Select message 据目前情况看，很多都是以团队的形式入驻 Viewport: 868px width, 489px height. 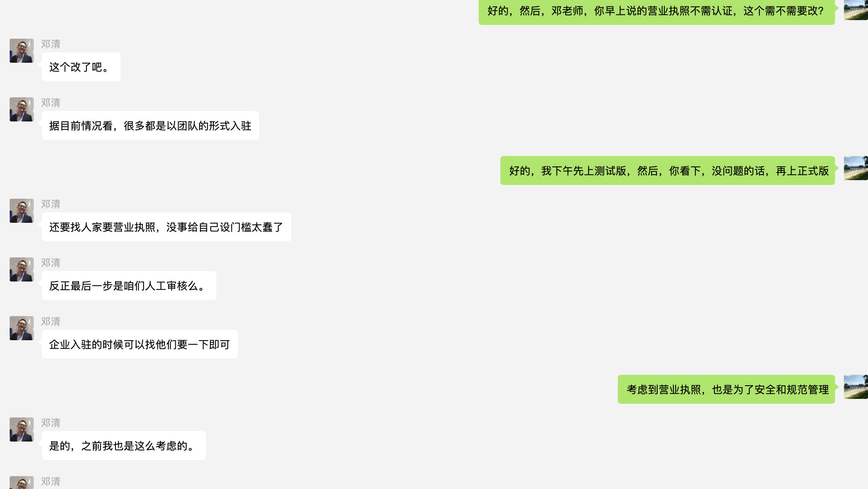pos(150,125)
